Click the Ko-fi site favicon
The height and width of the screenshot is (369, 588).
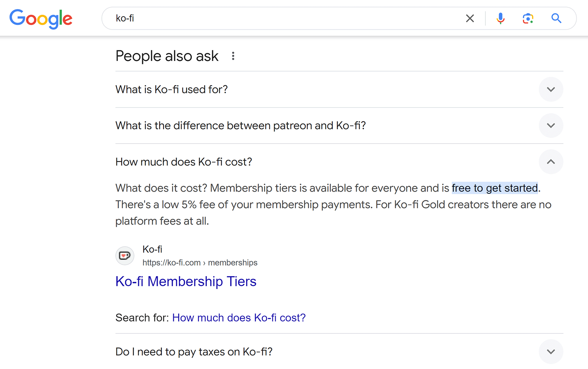[x=125, y=256]
